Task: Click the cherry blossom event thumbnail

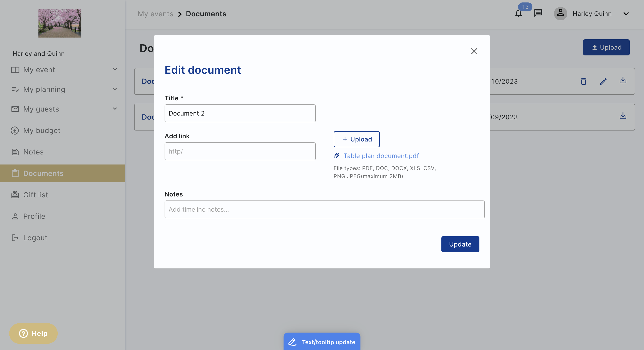Action: [60, 23]
